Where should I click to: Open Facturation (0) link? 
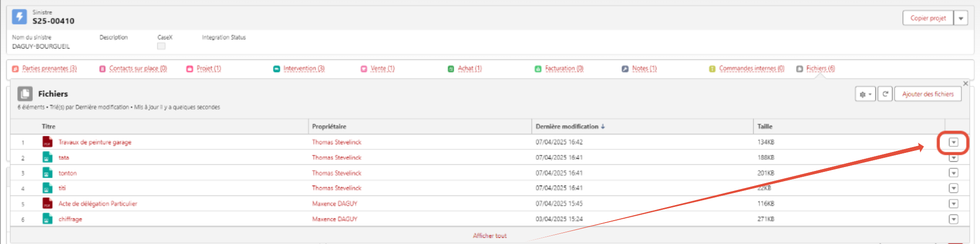coord(564,69)
